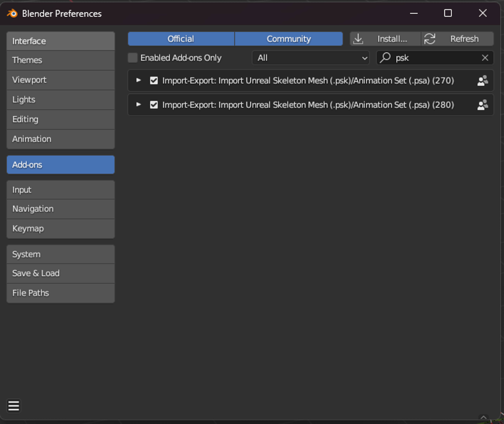Toggle the Official add-ons filter
504x424 pixels.
point(181,39)
